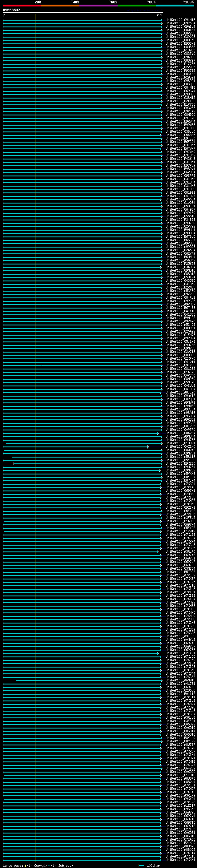Open hit UniRef100_Q9LN13
197x868 pixels.
coord(180,20)
